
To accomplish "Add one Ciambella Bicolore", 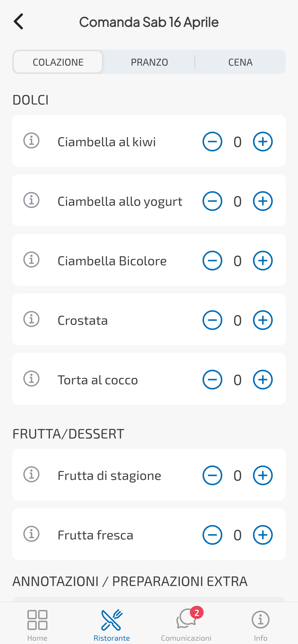I will click(263, 261).
